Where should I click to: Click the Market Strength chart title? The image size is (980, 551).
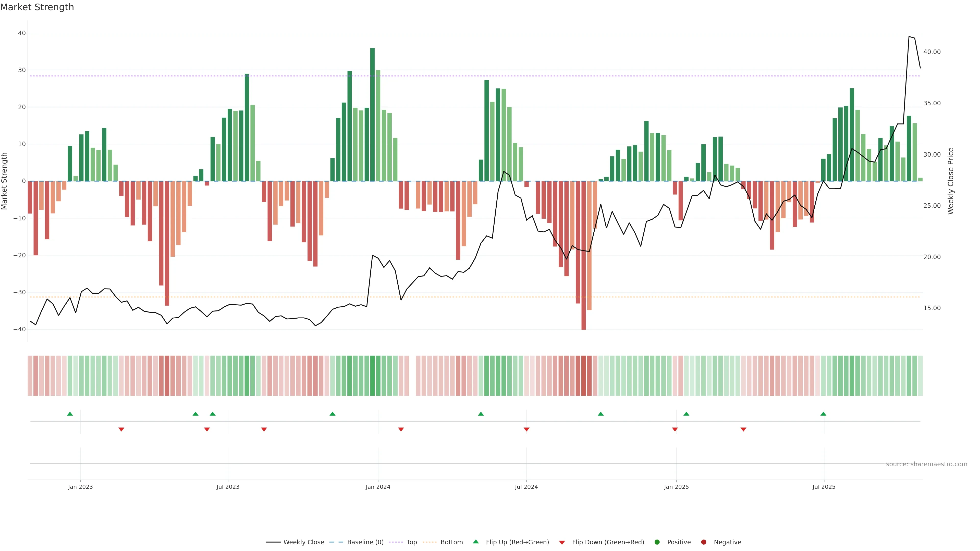[x=37, y=7]
